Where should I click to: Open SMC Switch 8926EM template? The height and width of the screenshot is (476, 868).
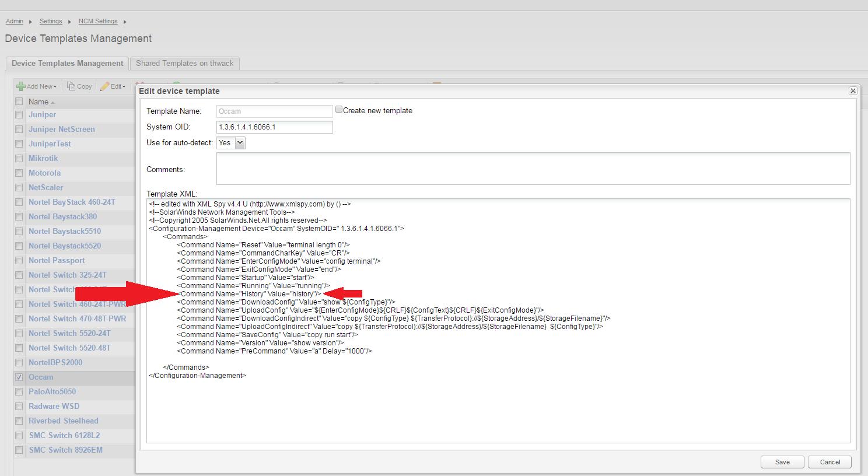click(65, 450)
